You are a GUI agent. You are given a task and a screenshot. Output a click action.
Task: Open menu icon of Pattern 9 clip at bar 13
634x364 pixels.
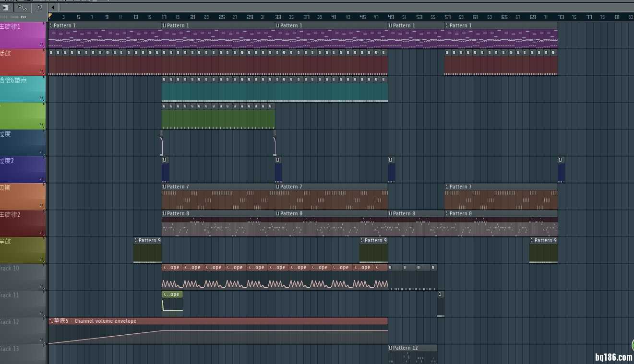coord(136,240)
